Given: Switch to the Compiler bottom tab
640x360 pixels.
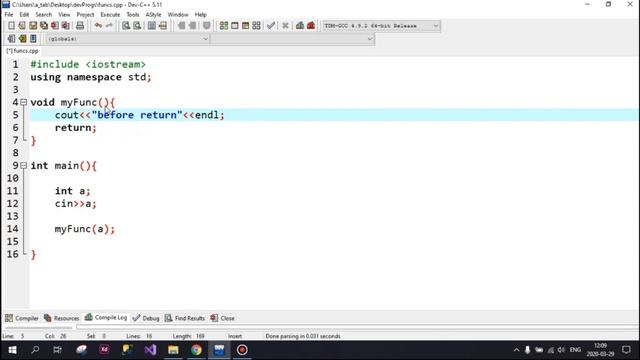Looking at the screenshot, I should tap(22, 318).
